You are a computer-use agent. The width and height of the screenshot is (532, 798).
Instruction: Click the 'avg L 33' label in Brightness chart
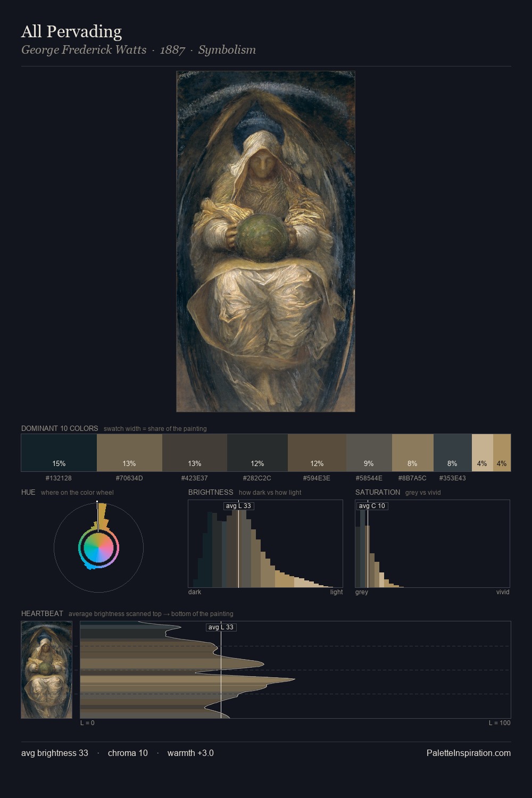click(x=238, y=506)
